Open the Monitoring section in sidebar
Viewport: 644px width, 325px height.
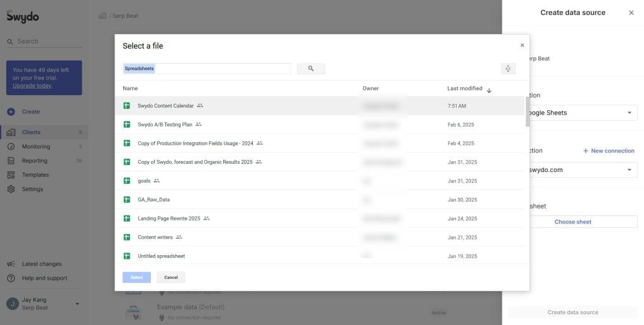tap(44, 147)
